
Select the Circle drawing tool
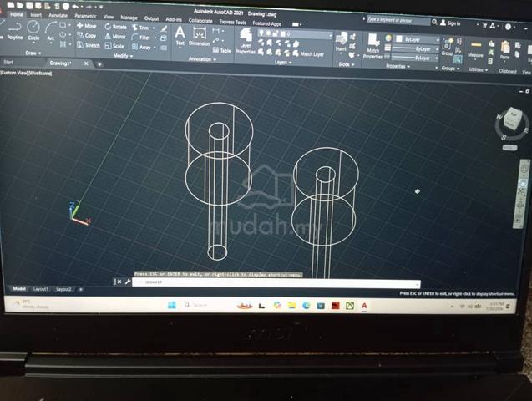pyautogui.click(x=33, y=30)
